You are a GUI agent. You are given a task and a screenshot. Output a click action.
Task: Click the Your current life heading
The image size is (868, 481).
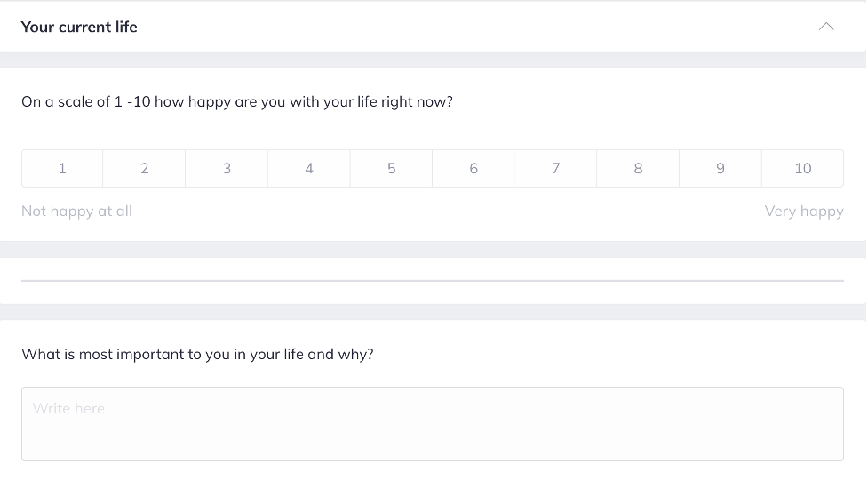coord(79,27)
